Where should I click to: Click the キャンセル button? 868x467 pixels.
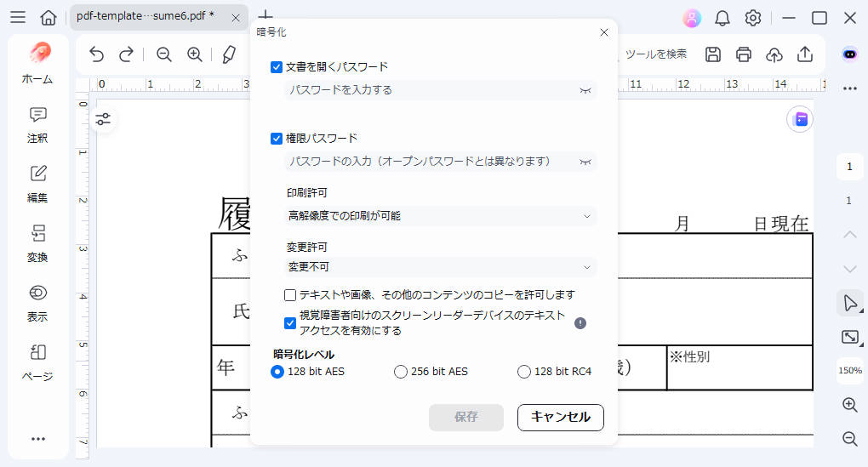560,417
